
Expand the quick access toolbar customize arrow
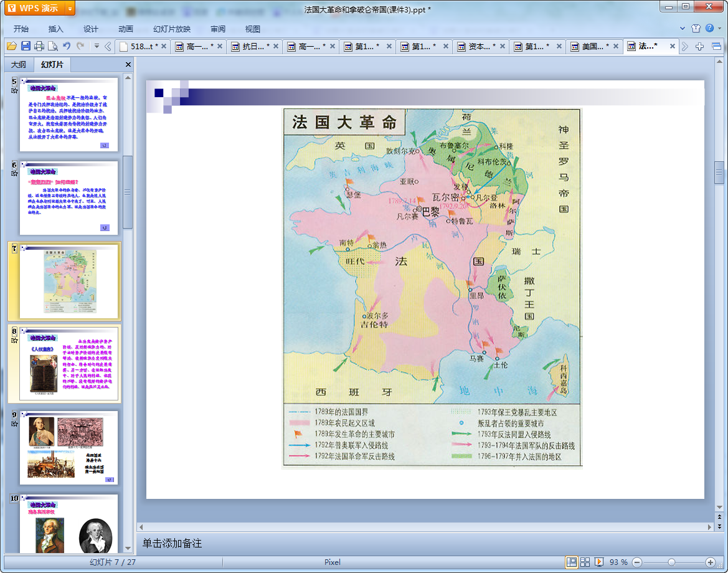coord(97,45)
